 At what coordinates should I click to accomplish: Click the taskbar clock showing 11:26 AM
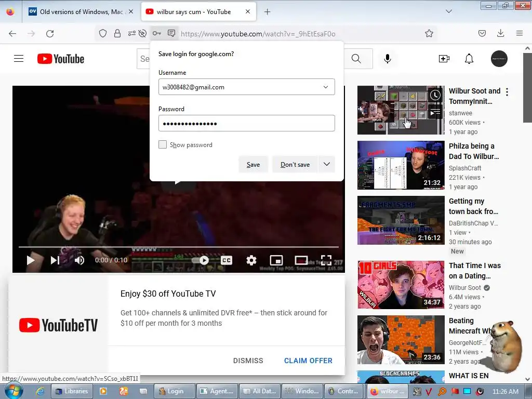pyautogui.click(x=505, y=391)
